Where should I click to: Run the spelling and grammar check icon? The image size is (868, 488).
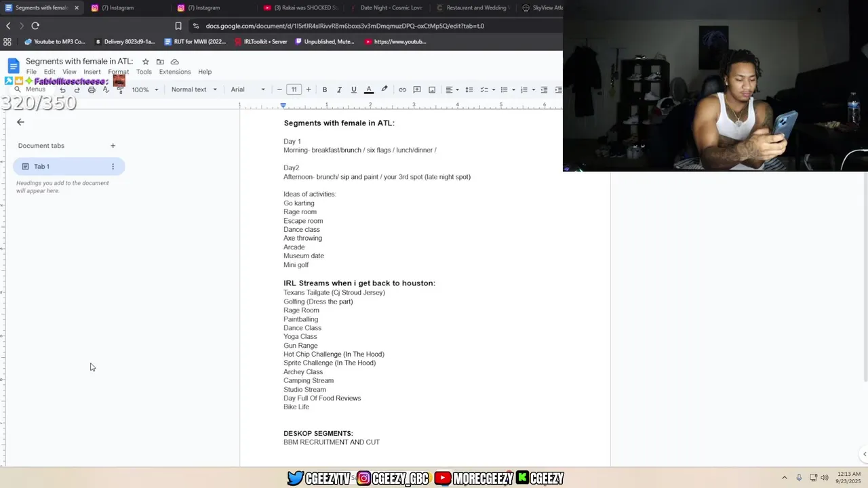click(x=106, y=89)
